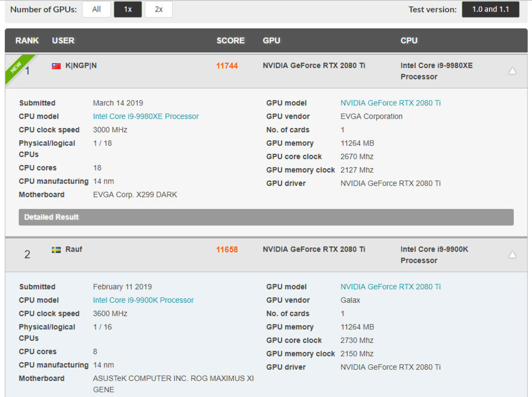Image resolution: width=532 pixels, height=397 pixels.
Task: Collapse K|NGP|N result row arrow
Action: point(512,71)
